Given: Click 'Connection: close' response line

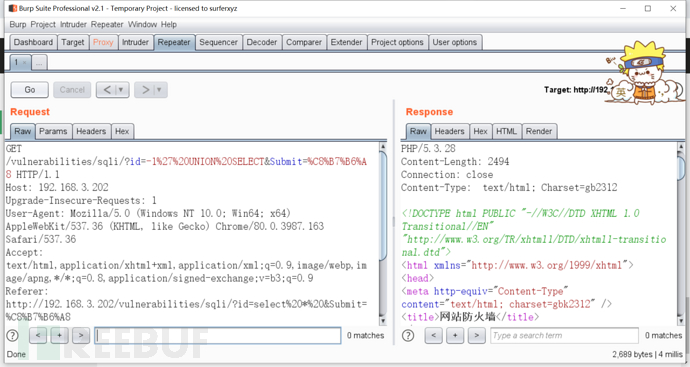Looking at the screenshot, I should (x=447, y=175).
